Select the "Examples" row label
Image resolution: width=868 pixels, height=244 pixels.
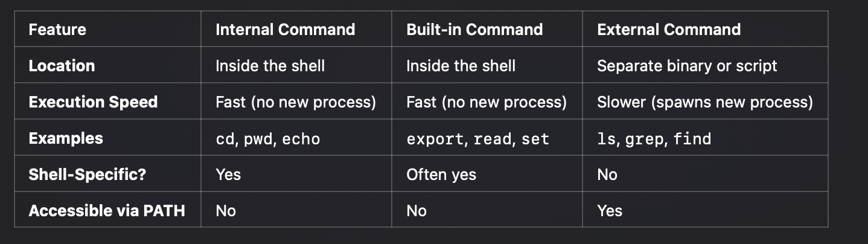pyautogui.click(x=66, y=138)
